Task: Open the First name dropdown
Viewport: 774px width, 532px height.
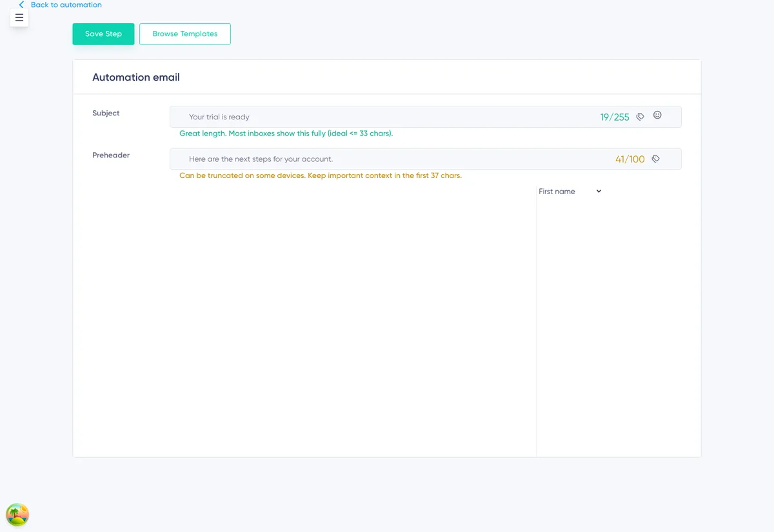Action: (570, 192)
